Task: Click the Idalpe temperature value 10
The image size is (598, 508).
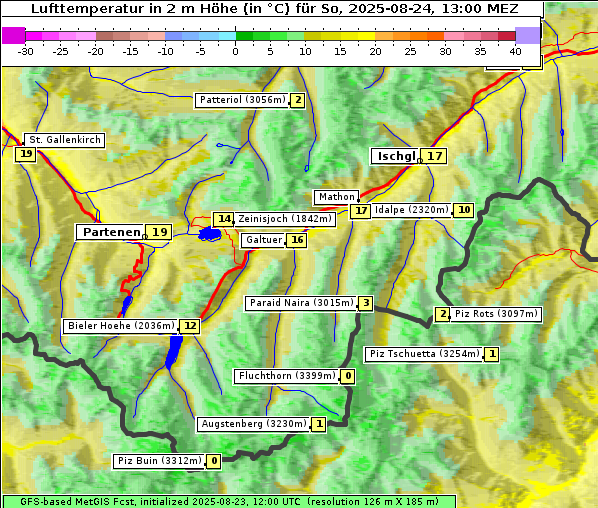Action: [x=464, y=210]
